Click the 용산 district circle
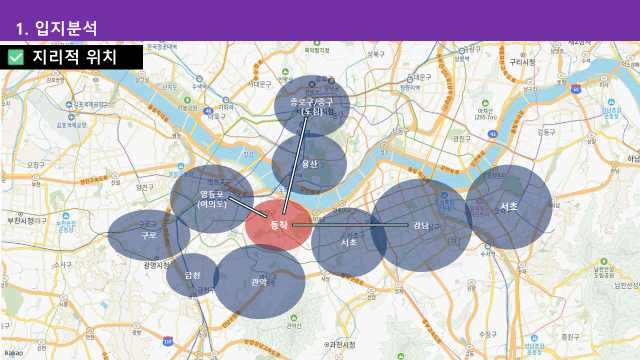Screen dimensions: 640x360 point(309,164)
